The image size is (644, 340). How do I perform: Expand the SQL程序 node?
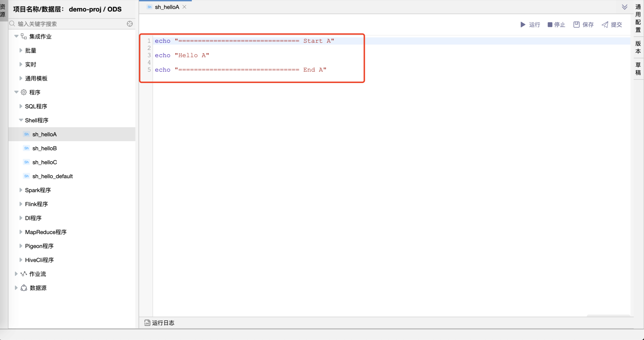click(21, 106)
